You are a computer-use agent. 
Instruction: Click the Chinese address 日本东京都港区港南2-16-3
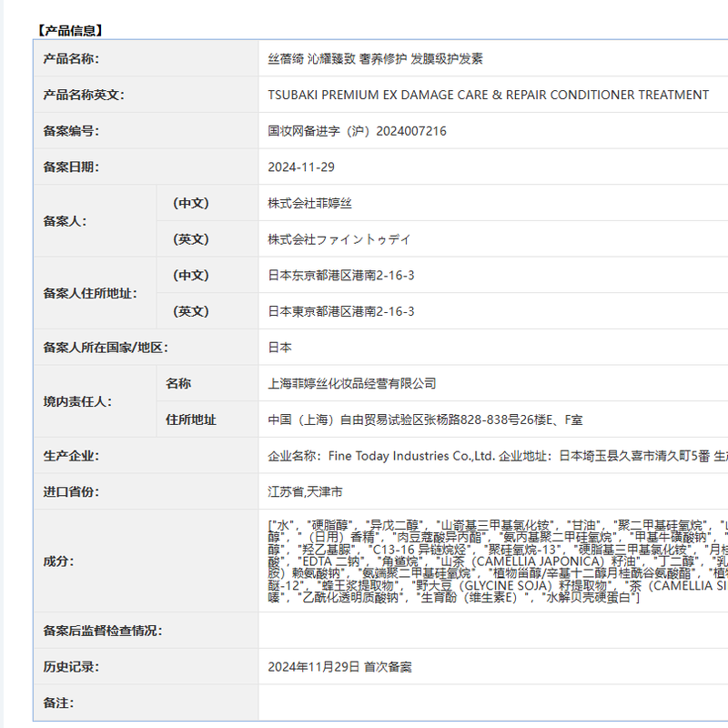click(x=340, y=275)
